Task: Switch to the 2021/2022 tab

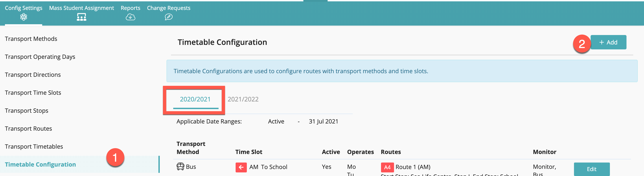Action: tap(243, 99)
